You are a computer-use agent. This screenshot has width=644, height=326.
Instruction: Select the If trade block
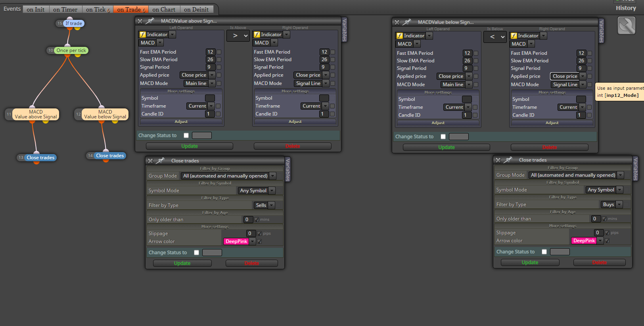[x=74, y=23]
